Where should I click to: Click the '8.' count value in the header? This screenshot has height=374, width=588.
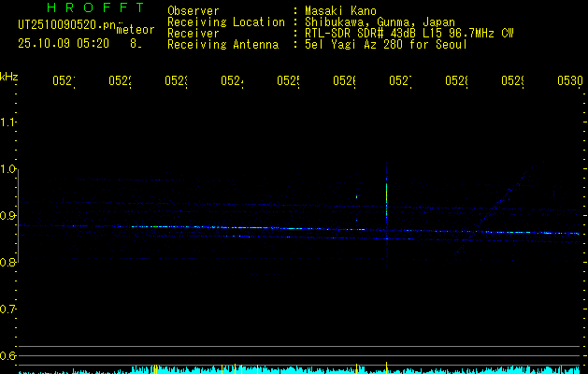coord(136,44)
